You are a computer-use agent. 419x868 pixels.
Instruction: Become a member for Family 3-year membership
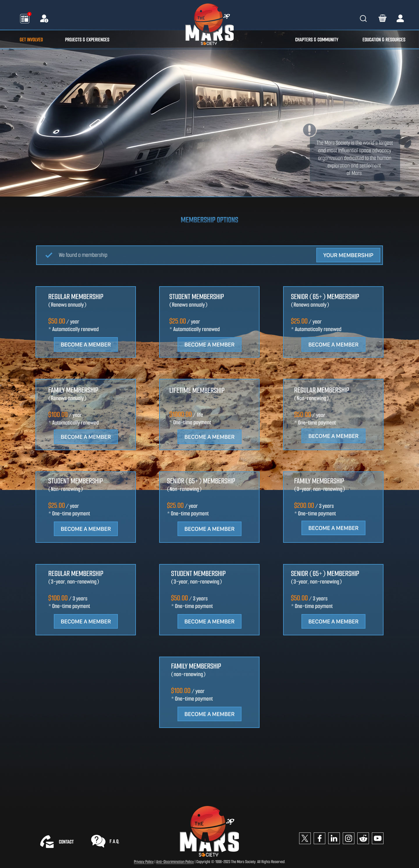click(x=333, y=528)
